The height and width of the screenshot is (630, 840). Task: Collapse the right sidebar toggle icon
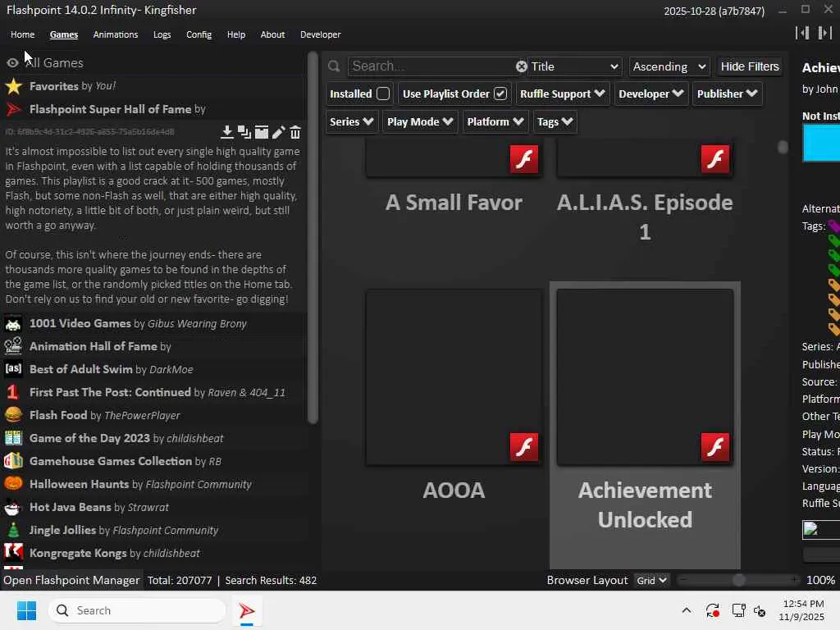tap(825, 33)
